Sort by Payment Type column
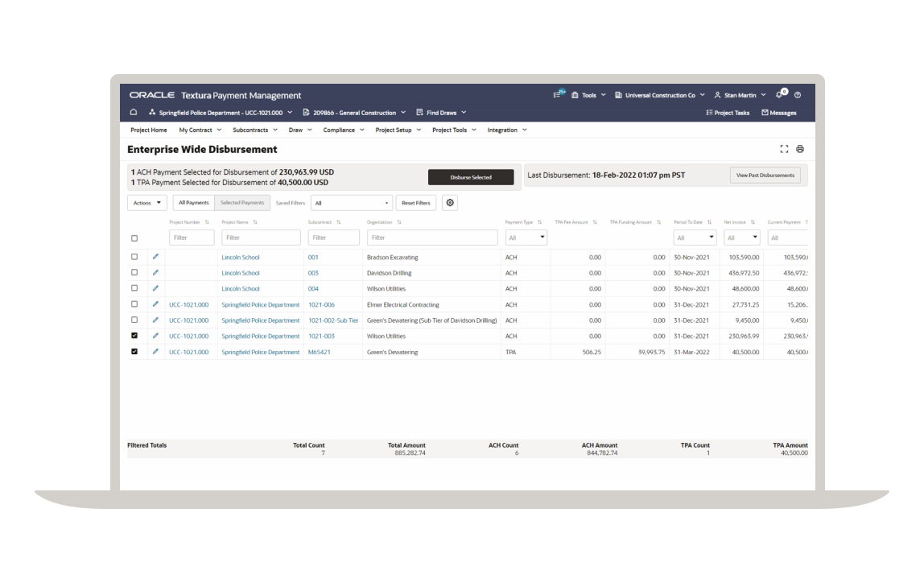The width and height of the screenshot is (924, 583). [x=539, y=222]
